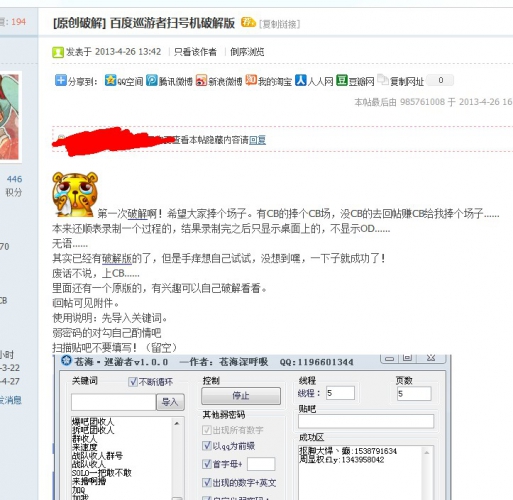
Task: Select 爆吧团收人 in keyword list
Action: (x=93, y=422)
